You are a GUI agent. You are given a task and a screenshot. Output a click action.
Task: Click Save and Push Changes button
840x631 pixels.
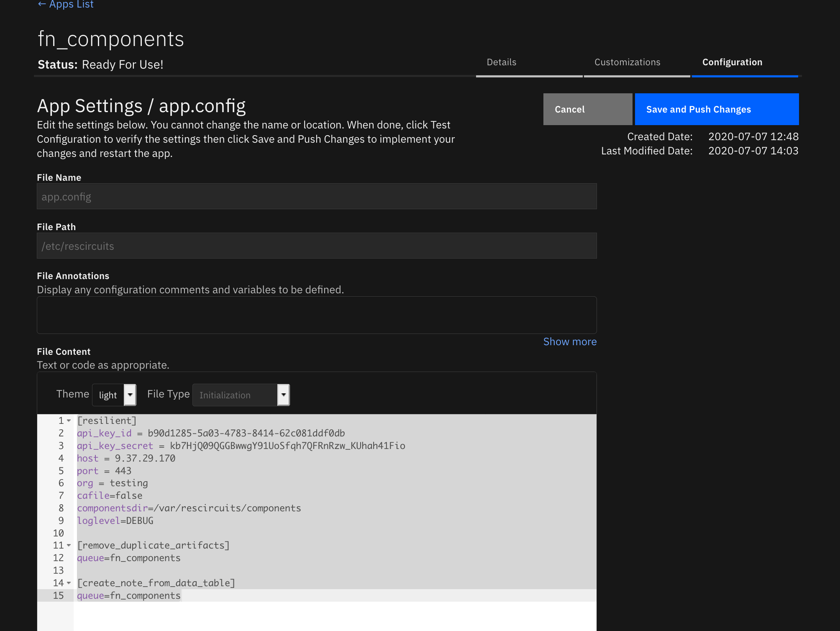coord(698,109)
